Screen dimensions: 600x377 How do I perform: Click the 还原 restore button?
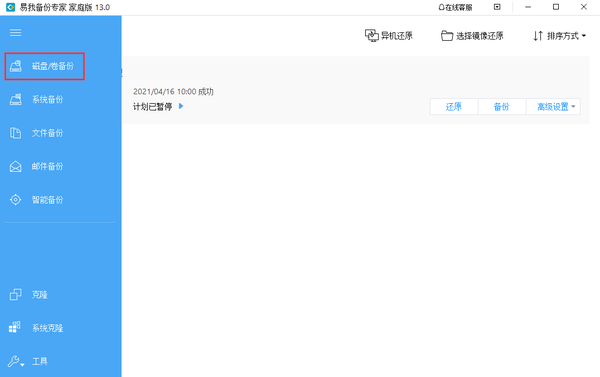[x=454, y=107]
